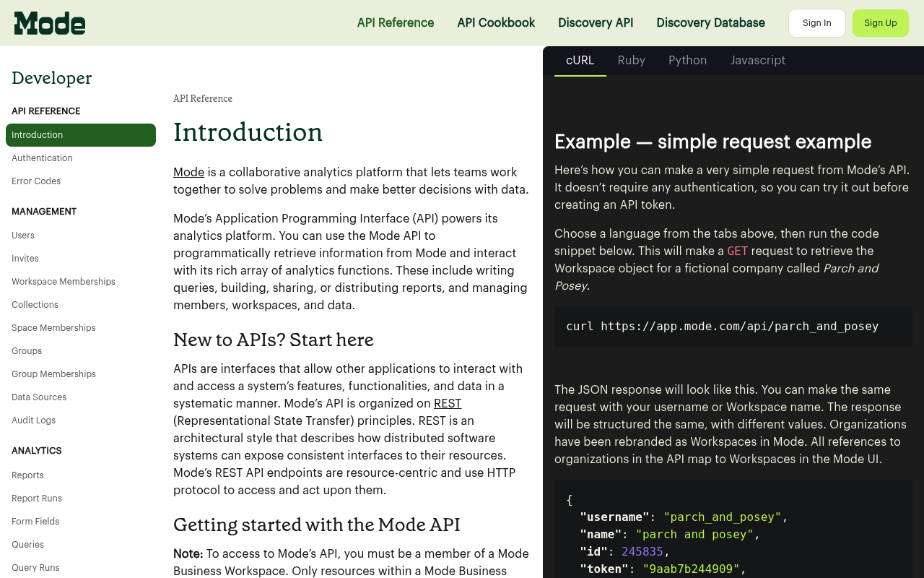Screen dimensions: 924x578
Task: Click the "name" key in JSON response
Action: 601,535
